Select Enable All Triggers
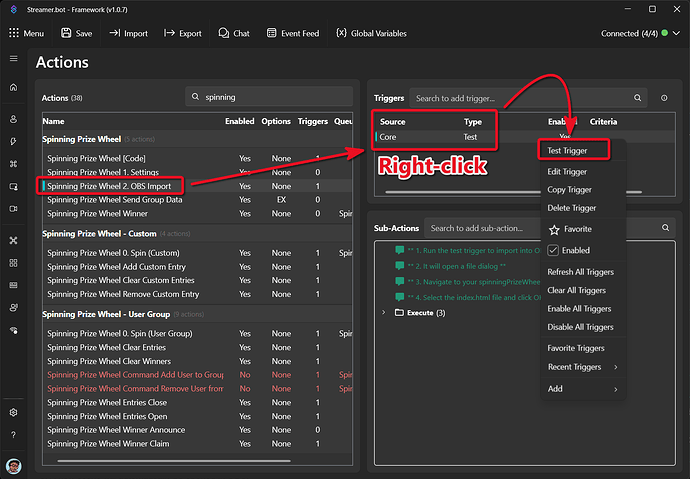The width and height of the screenshot is (690, 479). click(x=579, y=309)
